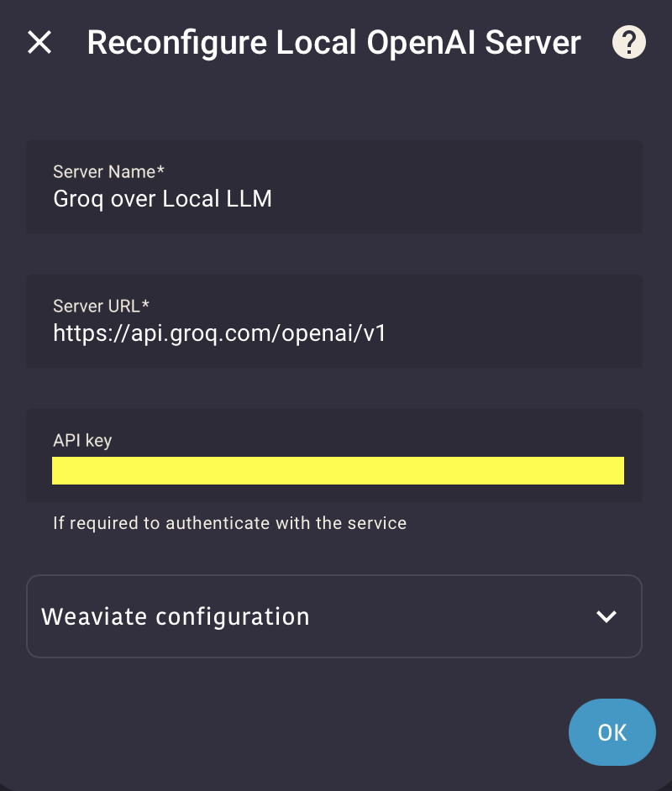Click the api.groq.com URL text

click(219, 333)
